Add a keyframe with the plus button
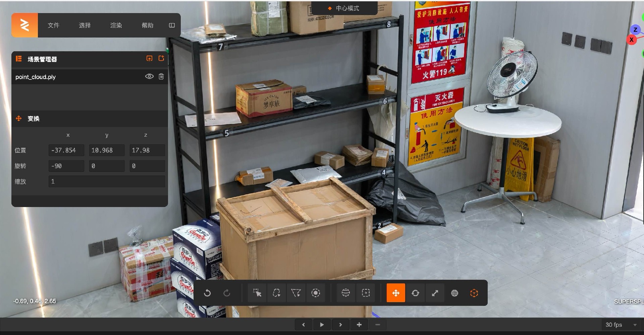644x335 pixels. (359, 325)
